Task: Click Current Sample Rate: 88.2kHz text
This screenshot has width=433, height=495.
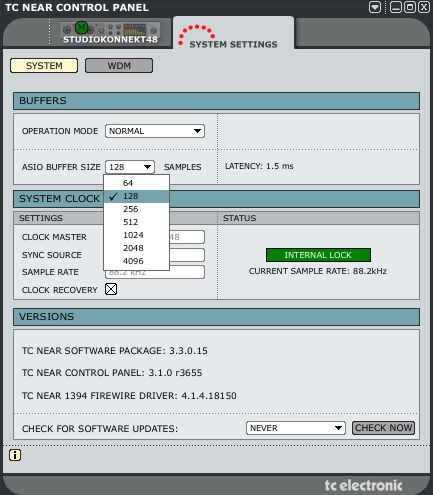Action: click(318, 271)
